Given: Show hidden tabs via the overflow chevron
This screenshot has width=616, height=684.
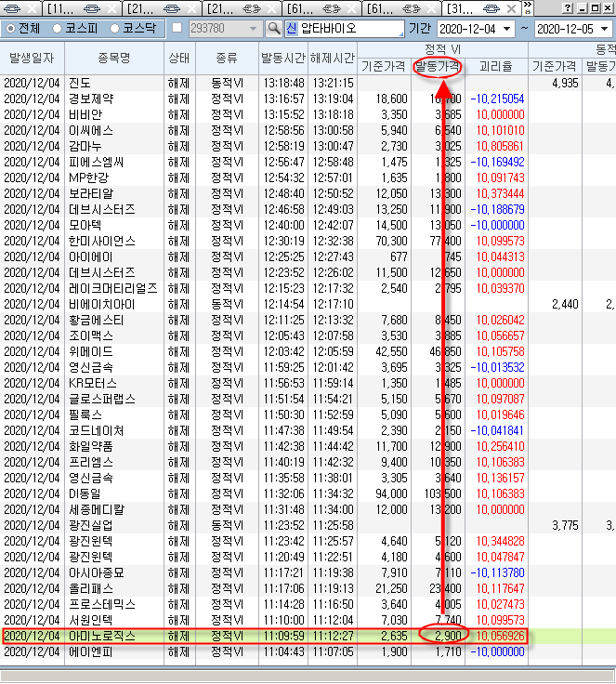Looking at the screenshot, I should click(x=528, y=8).
